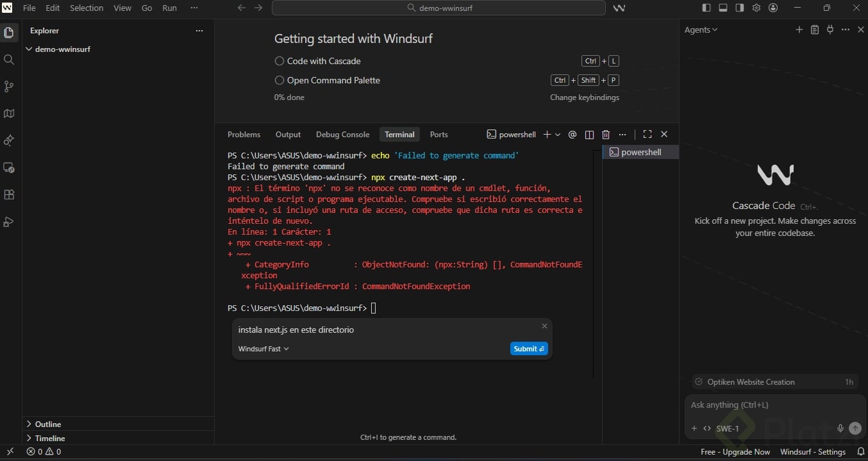
Task: Click the Windsurf logo next to search bar
Action: coord(619,8)
